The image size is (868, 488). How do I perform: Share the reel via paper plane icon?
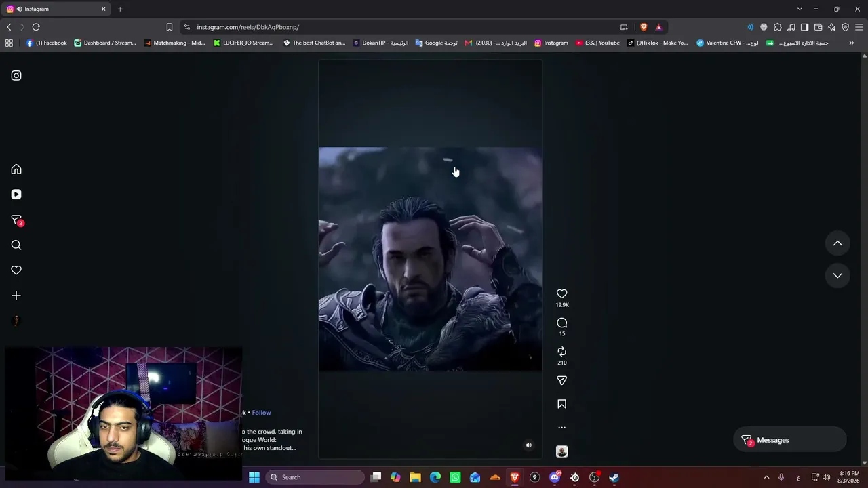pos(561,381)
